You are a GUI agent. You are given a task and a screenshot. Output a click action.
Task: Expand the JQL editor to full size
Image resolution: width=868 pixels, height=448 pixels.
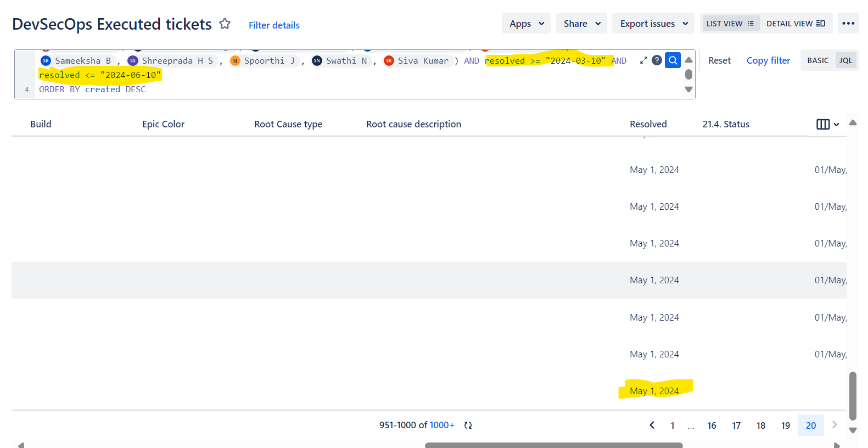(x=643, y=60)
